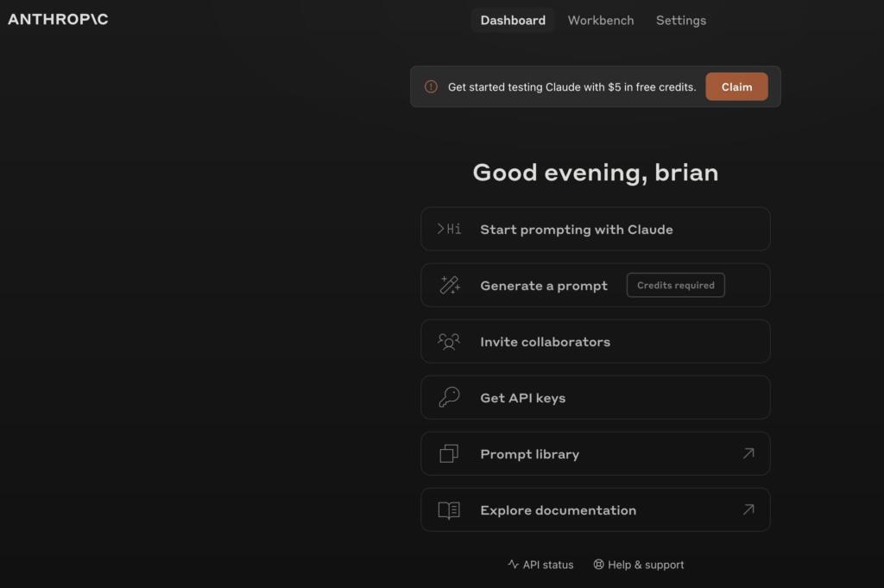The image size is (884, 588).
Task: Switch to the Workbench tab
Action: pos(600,20)
